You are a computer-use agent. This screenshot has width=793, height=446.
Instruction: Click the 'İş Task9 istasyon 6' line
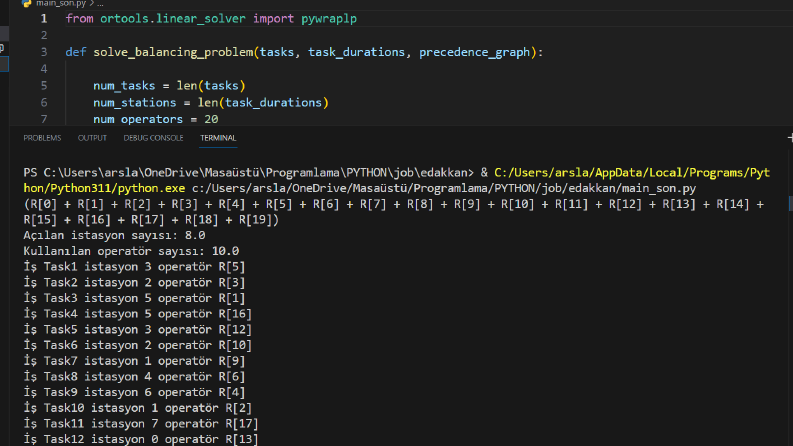coord(134,392)
